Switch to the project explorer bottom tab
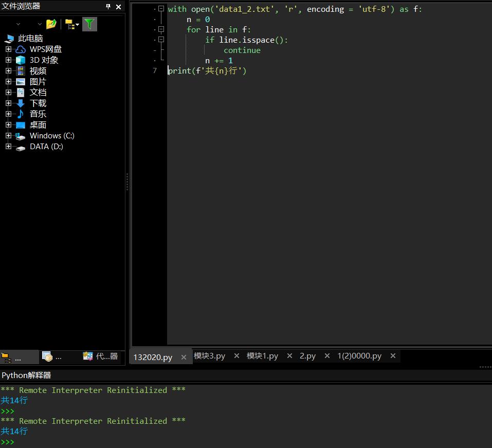The width and height of the screenshot is (492, 448). tap(52, 357)
